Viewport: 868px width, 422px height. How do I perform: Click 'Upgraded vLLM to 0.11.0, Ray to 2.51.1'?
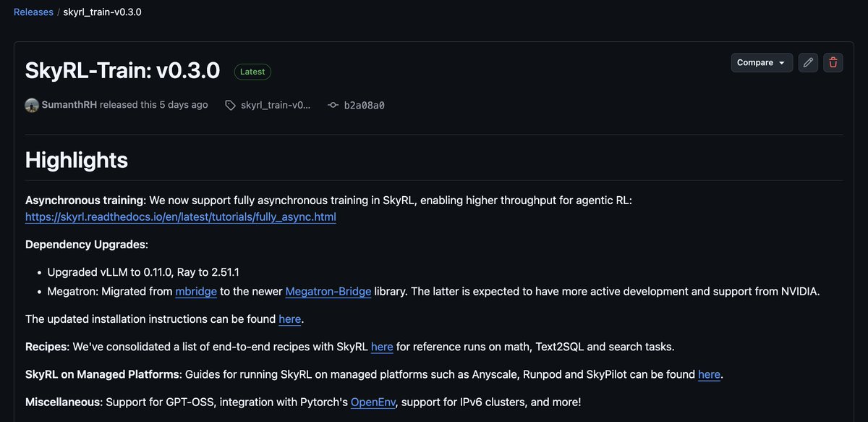coord(143,272)
